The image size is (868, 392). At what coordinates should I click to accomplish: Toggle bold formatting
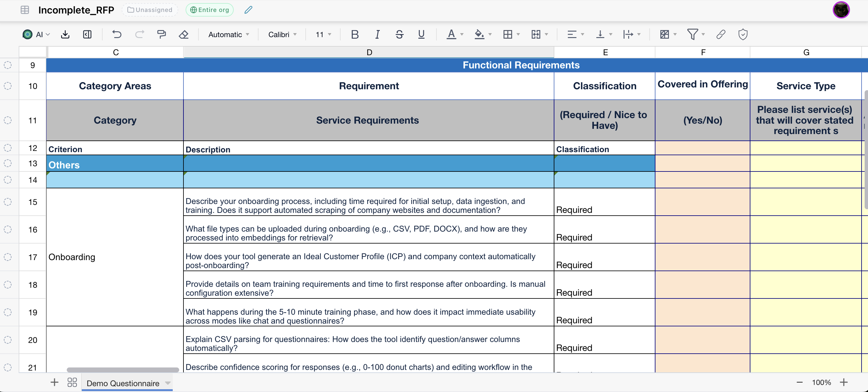click(x=354, y=34)
